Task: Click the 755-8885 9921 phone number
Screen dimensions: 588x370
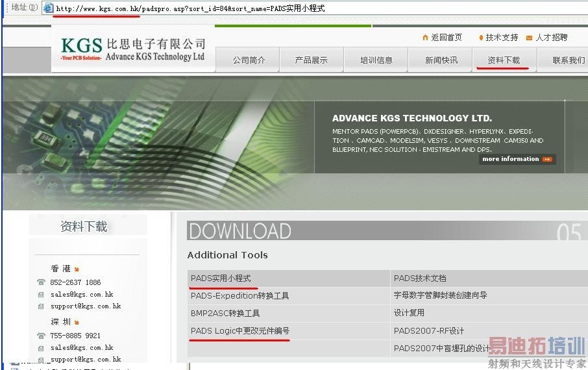Action: (75, 336)
